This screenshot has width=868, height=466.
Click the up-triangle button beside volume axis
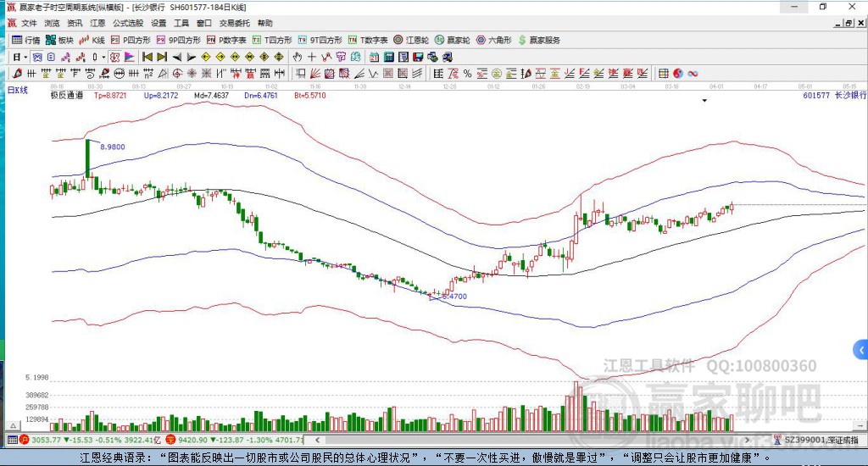[x=14, y=425]
